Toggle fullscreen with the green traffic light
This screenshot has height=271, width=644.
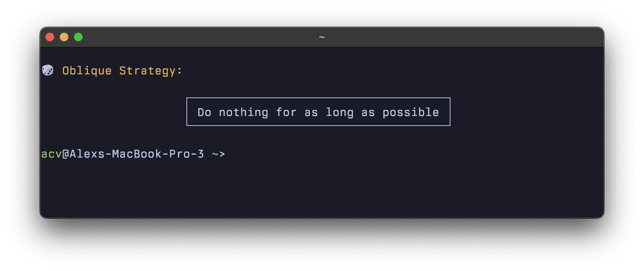tap(78, 37)
